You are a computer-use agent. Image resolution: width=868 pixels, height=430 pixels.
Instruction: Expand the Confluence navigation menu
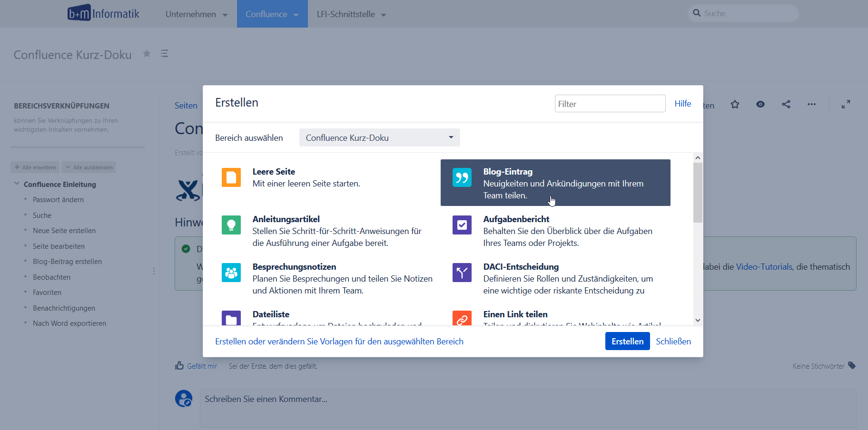pyautogui.click(x=272, y=14)
